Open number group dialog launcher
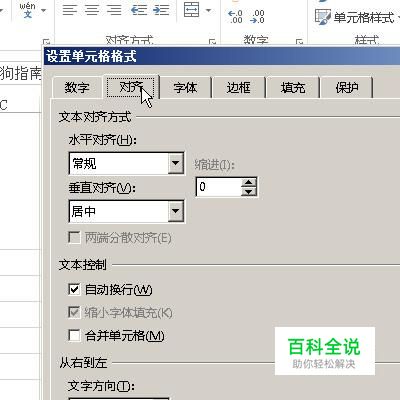 click(299, 42)
